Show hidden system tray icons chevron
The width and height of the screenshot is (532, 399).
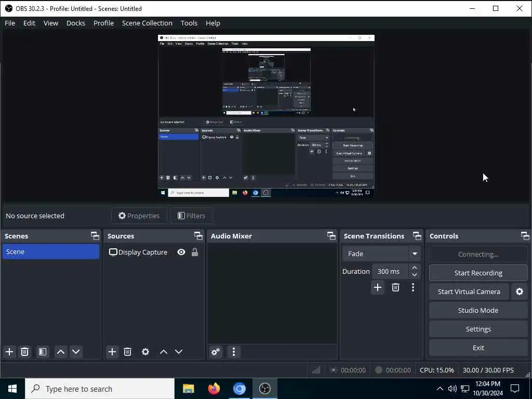pos(440,389)
